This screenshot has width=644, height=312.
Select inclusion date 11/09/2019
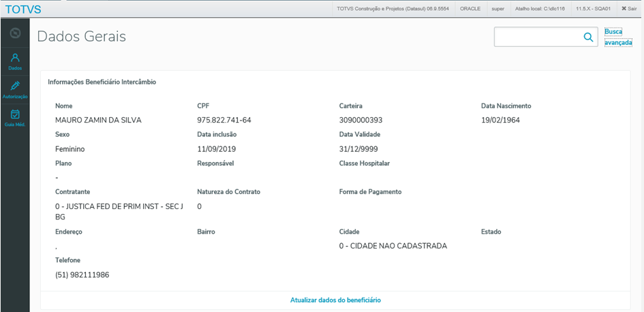[217, 149]
